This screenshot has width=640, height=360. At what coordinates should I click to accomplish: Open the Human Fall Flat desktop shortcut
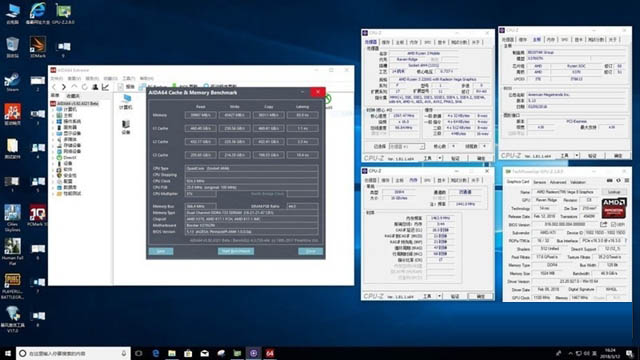click(12, 252)
